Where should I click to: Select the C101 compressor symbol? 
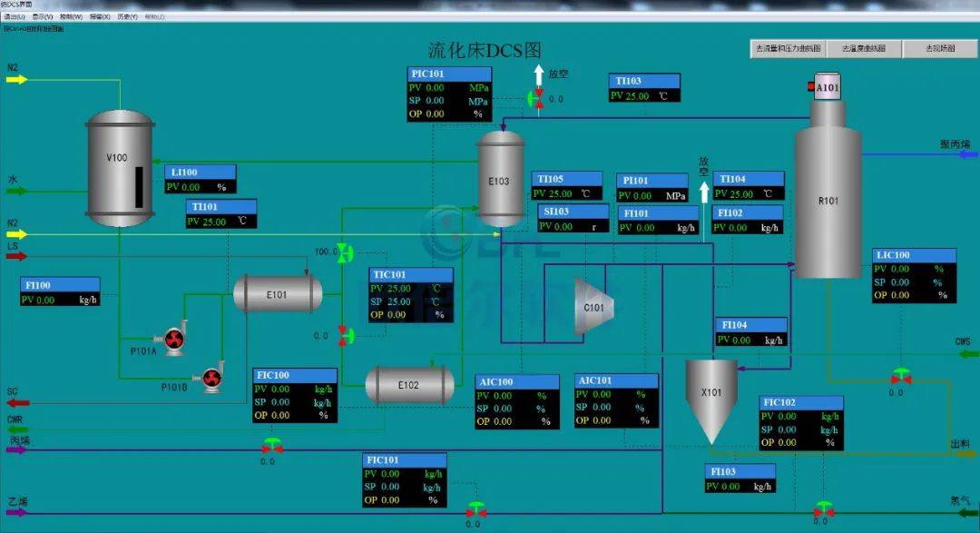(593, 307)
